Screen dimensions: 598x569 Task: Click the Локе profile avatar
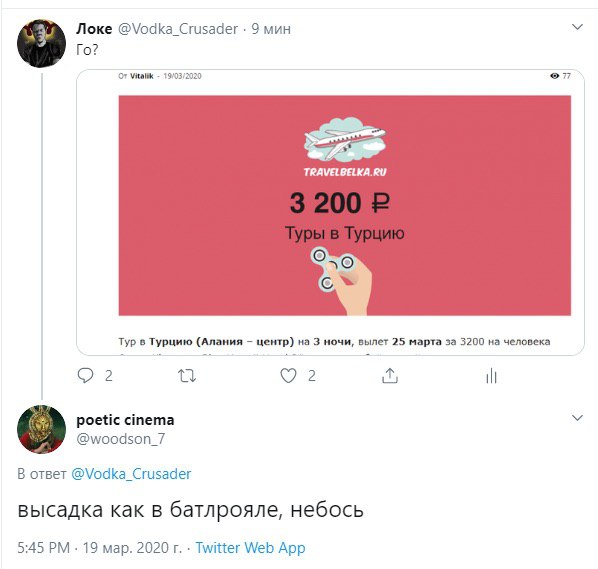pos(41,43)
